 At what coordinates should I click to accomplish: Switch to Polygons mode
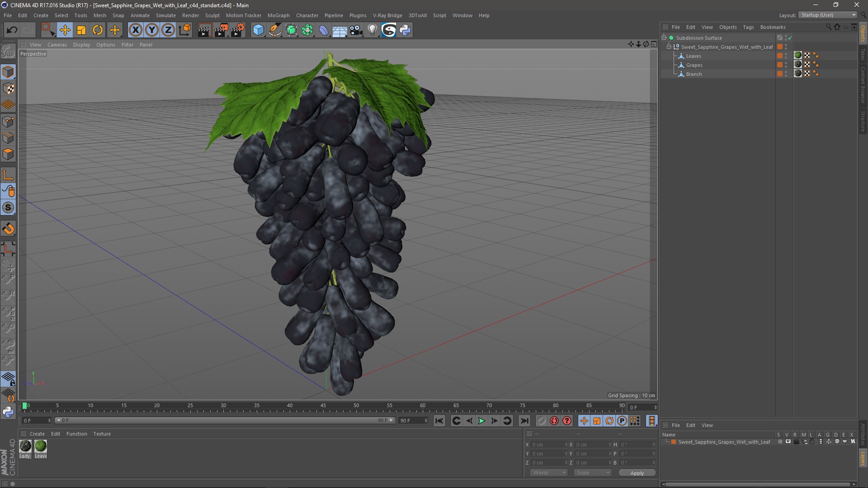click(8, 154)
